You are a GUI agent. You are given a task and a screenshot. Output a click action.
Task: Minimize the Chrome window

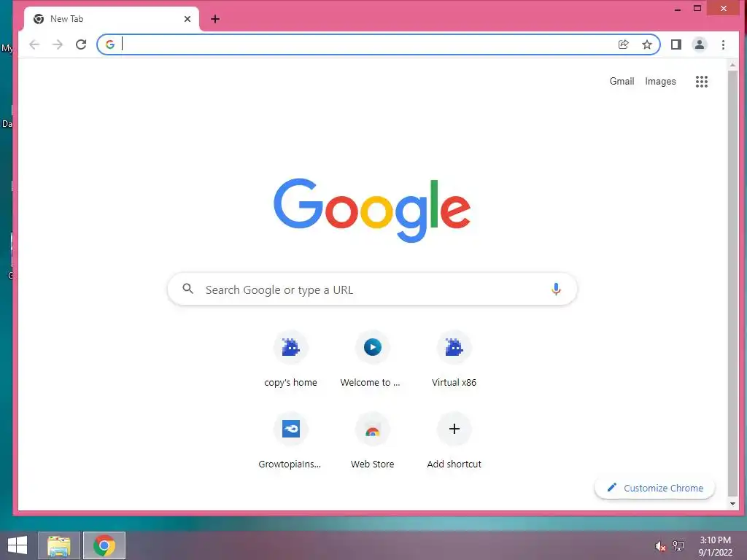click(678, 9)
